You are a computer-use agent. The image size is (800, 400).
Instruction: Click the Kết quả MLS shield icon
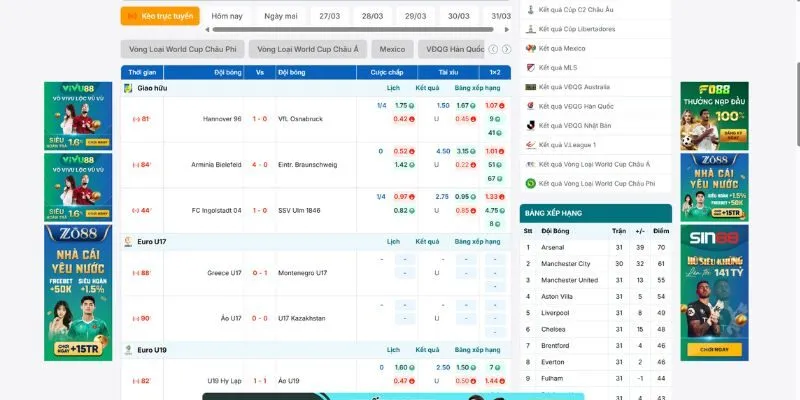coord(530,68)
